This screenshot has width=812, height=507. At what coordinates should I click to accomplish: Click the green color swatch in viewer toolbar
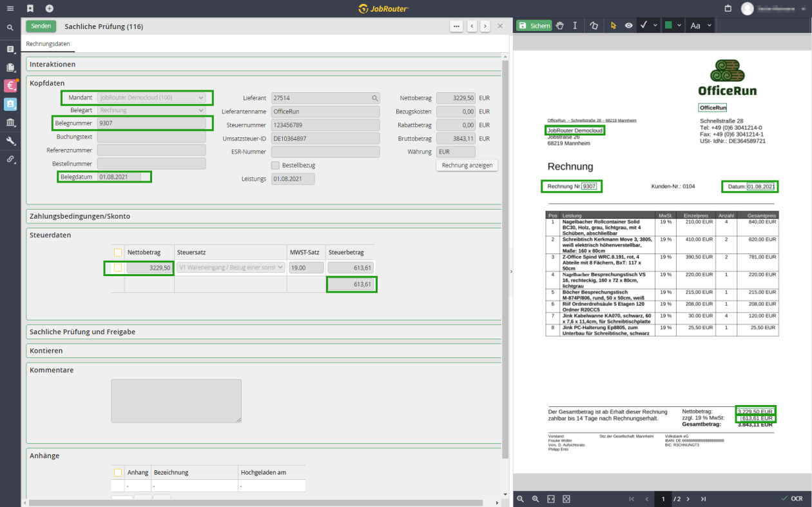pyautogui.click(x=668, y=25)
